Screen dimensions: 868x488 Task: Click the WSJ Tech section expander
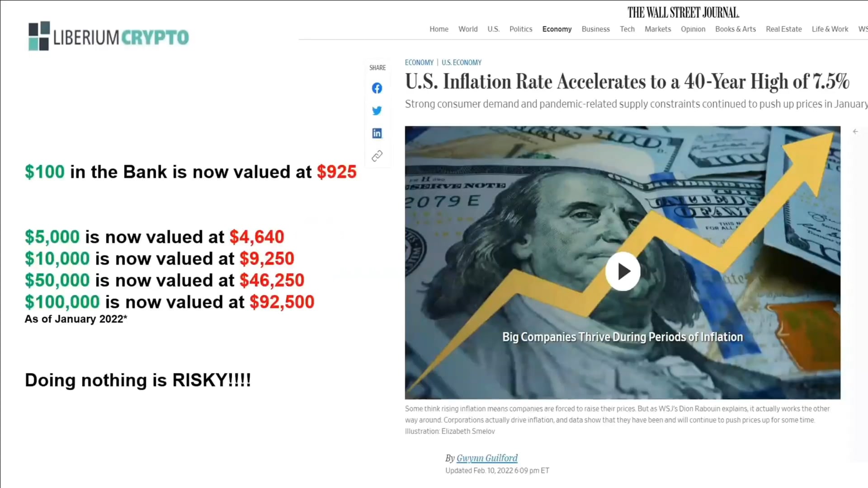(x=627, y=28)
